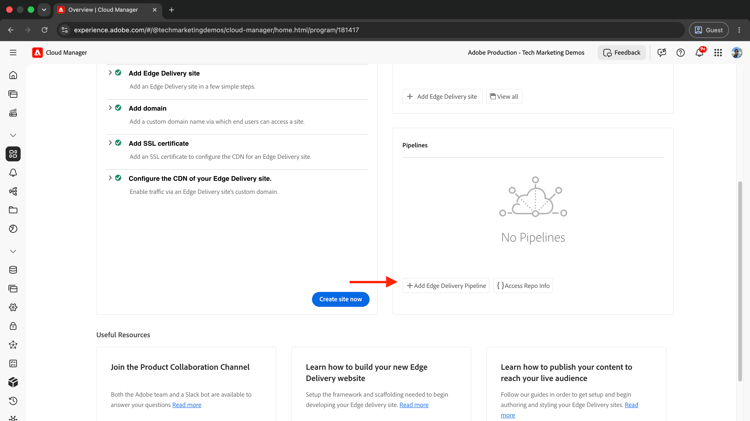
Task: Open the gear settings icon in sidebar
Action: (x=13, y=307)
